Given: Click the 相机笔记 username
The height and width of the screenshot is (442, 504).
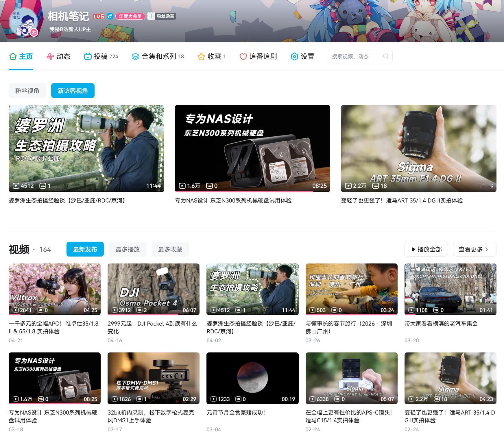Looking at the screenshot, I should click(68, 16).
